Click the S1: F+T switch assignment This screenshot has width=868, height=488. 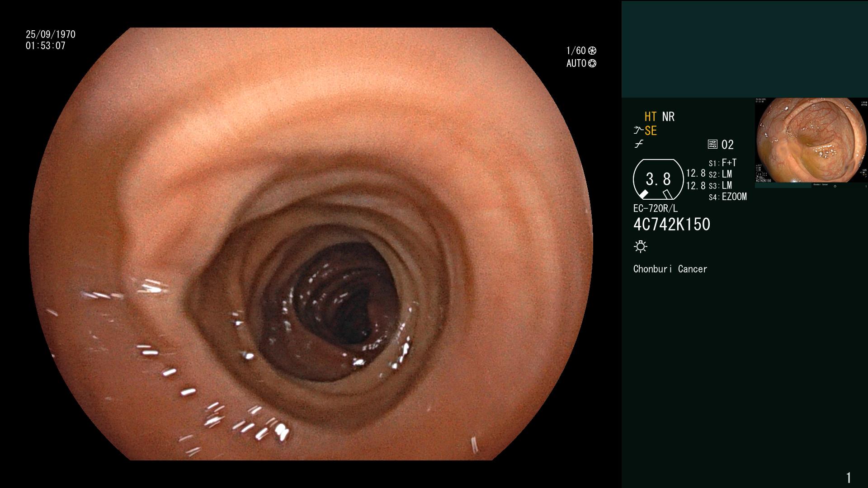(x=722, y=163)
